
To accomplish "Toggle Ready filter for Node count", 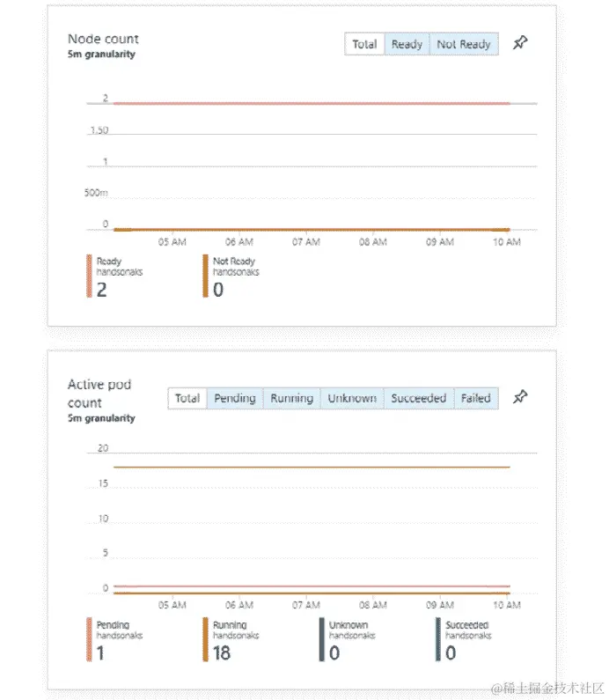I will [x=407, y=44].
